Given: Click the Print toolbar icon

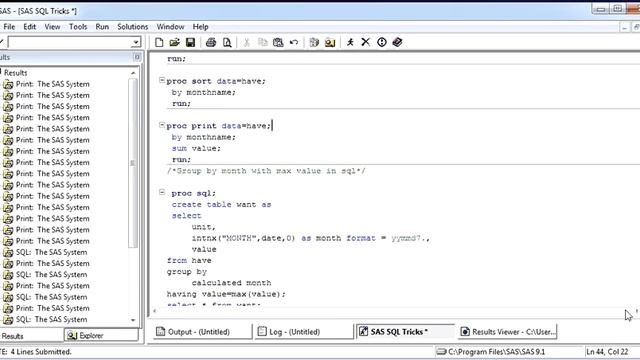Looking at the screenshot, I should click(211, 42).
